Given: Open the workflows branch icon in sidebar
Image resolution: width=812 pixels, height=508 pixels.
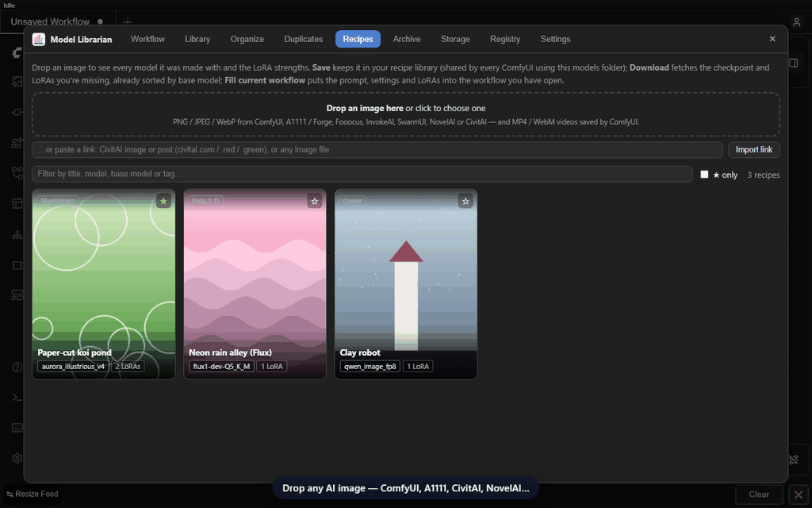Looking at the screenshot, I should click(x=17, y=172).
